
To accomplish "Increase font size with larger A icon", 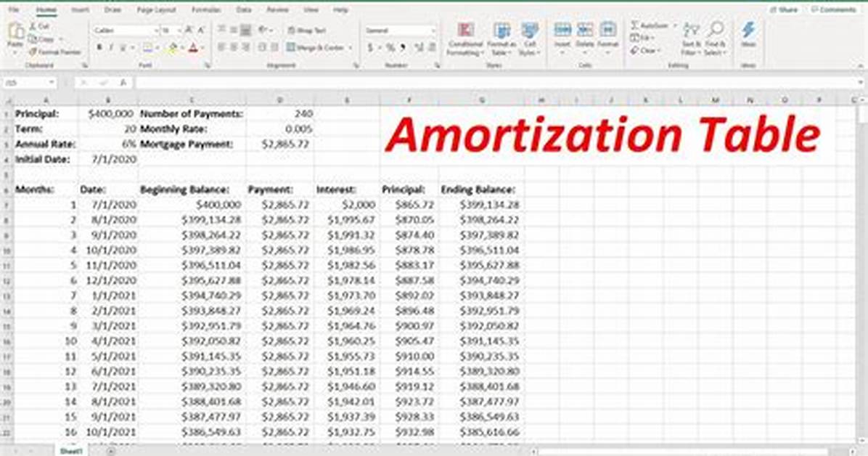I will (x=189, y=30).
